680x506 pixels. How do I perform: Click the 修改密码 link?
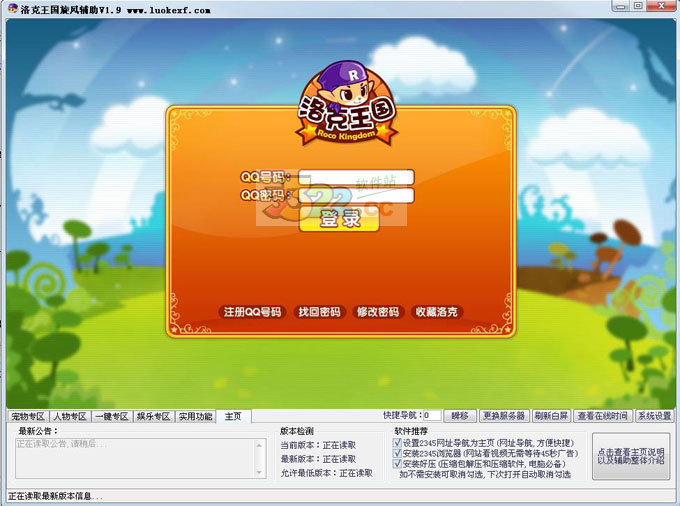point(378,312)
